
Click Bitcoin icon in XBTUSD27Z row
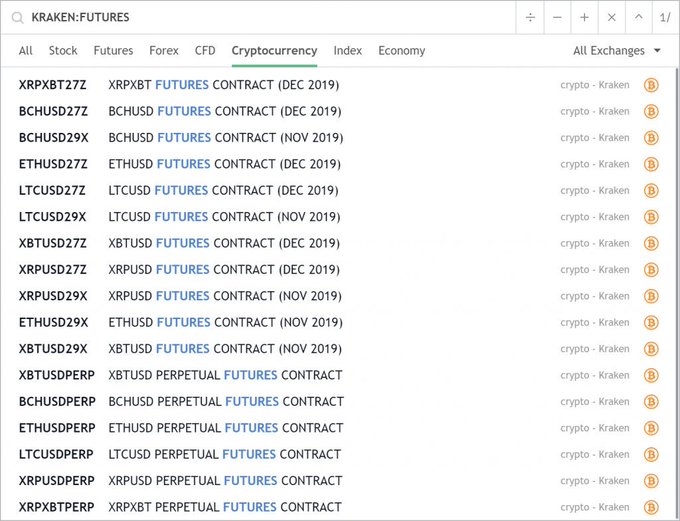tap(651, 243)
